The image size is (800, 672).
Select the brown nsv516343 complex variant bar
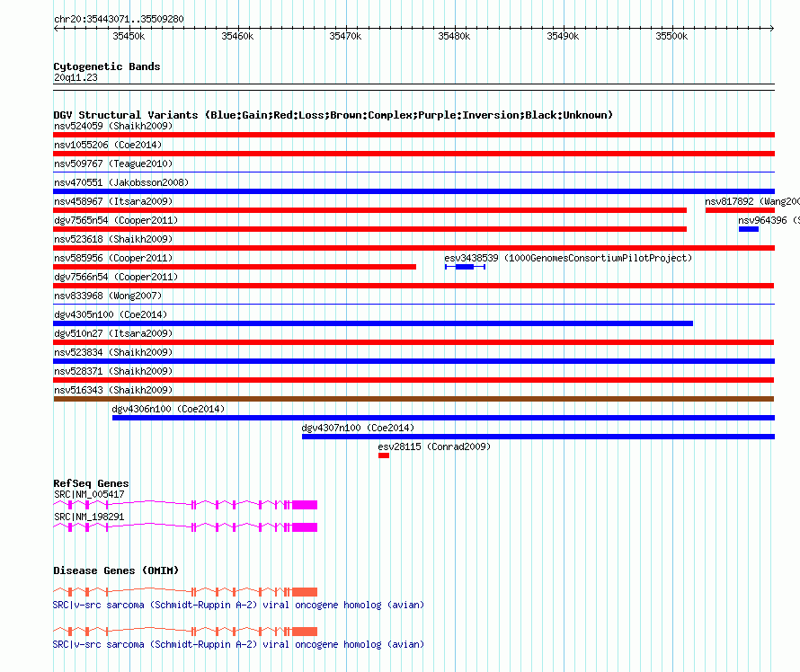point(413,399)
